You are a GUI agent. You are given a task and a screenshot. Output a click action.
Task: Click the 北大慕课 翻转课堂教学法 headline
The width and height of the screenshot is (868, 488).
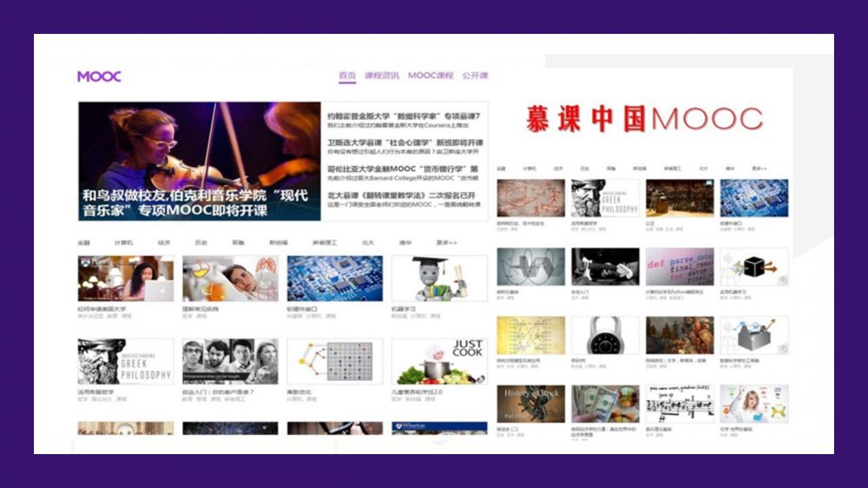coord(404,195)
